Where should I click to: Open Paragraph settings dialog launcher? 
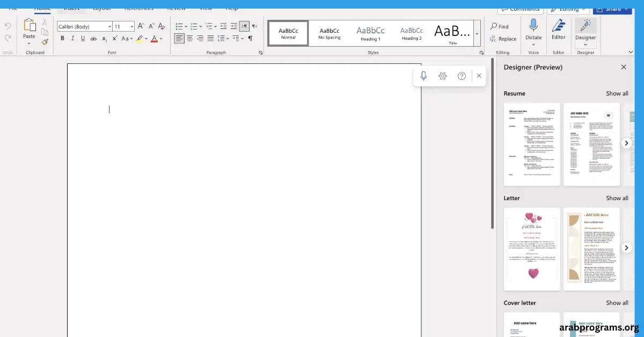pyautogui.click(x=261, y=53)
